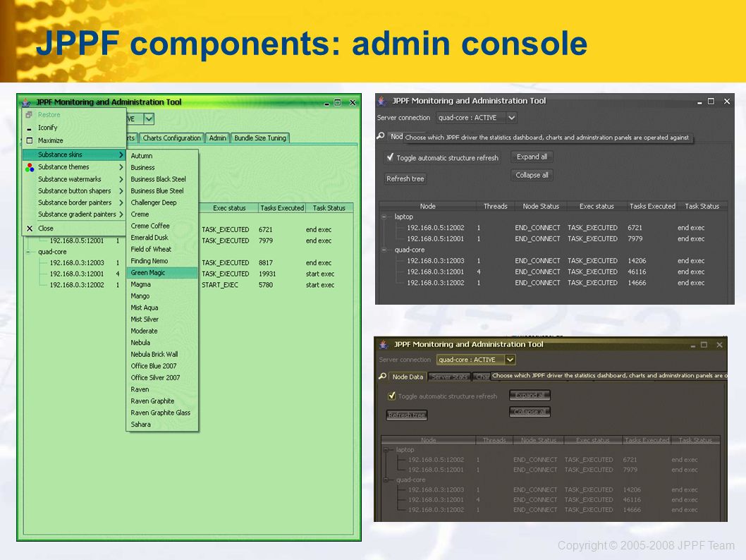Open Node Data tab in bottom dark window
The width and height of the screenshot is (746, 560).
408,377
